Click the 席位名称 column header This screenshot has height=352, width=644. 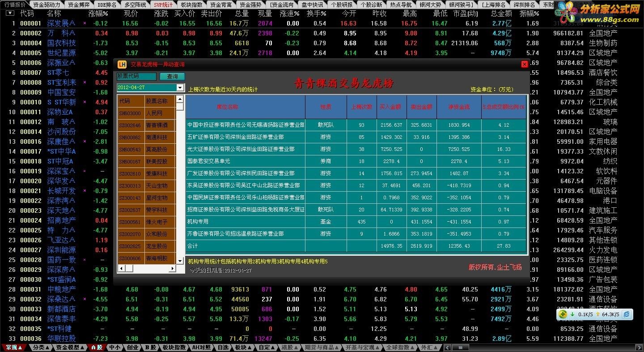pyautogui.click(x=245, y=107)
